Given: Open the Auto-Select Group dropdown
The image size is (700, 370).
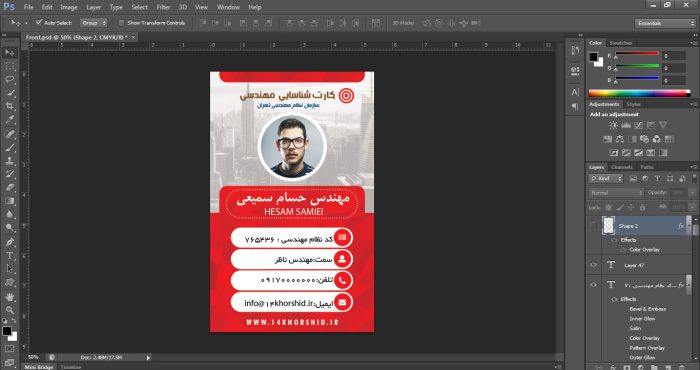Looking at the screenshot, I should coord(94,23).
